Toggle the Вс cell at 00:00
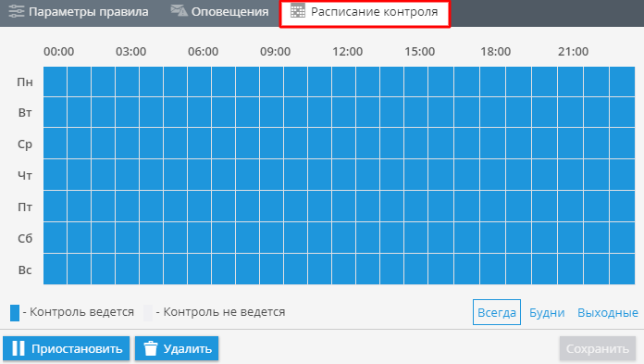644x364 pixels. [55, 269]
